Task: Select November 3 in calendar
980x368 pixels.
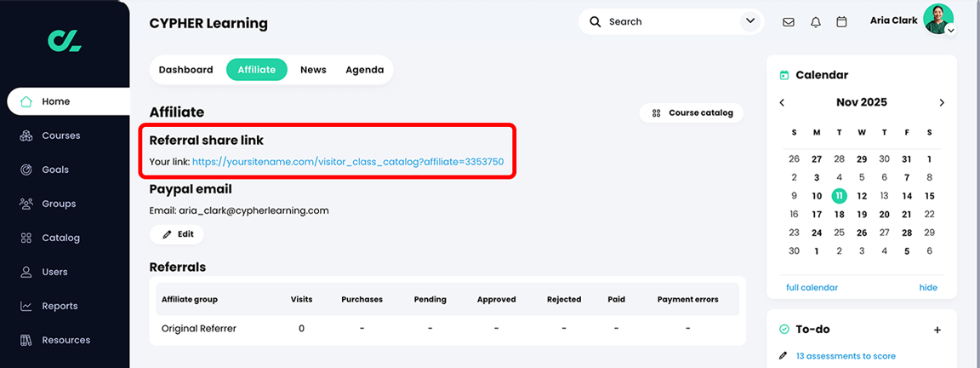Action: pyautogui.click(x=817, y=178)
